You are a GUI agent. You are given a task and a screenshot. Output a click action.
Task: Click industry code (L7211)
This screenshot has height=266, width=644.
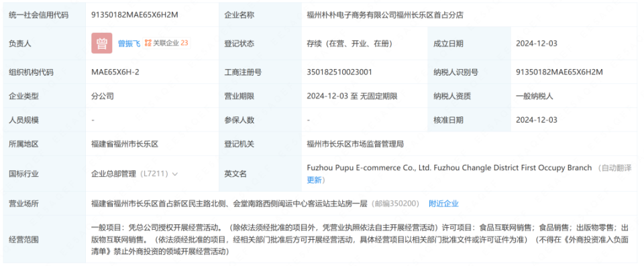tap(154, 174)
